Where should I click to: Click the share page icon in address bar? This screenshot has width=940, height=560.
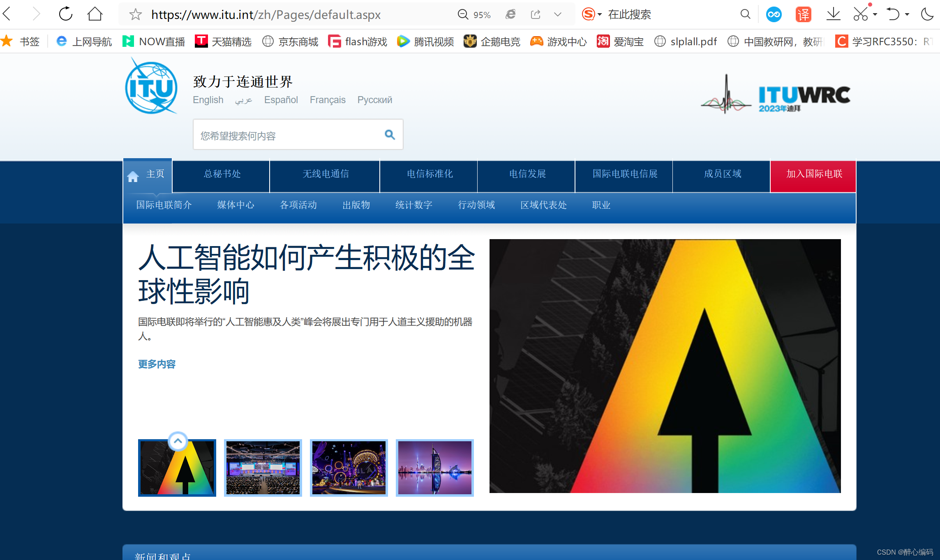(x=536, y=15)
